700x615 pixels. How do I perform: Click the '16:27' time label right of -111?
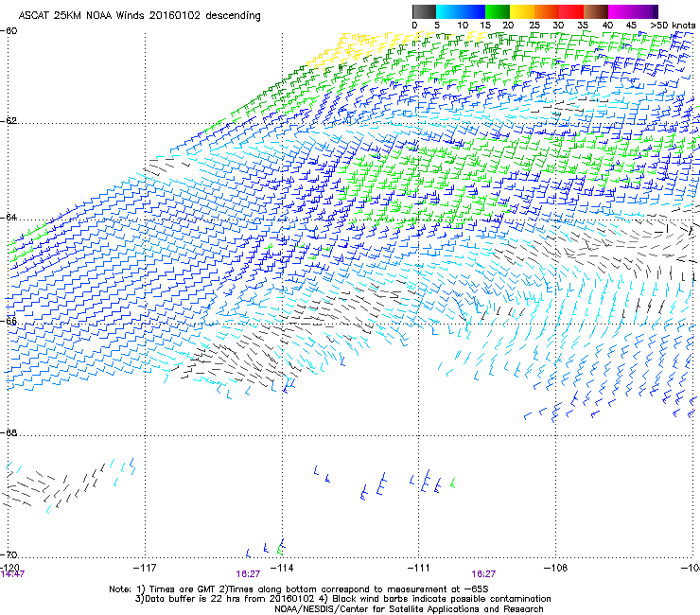coord(483,574)
